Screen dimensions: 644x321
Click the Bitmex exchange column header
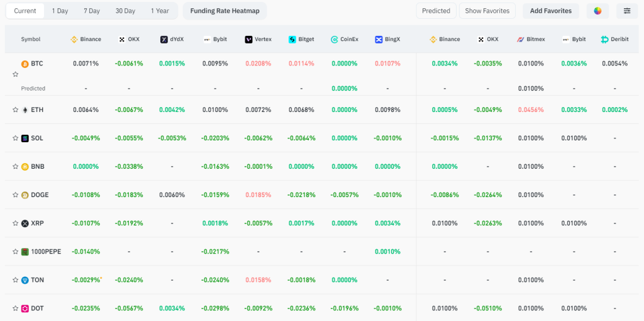531,39
